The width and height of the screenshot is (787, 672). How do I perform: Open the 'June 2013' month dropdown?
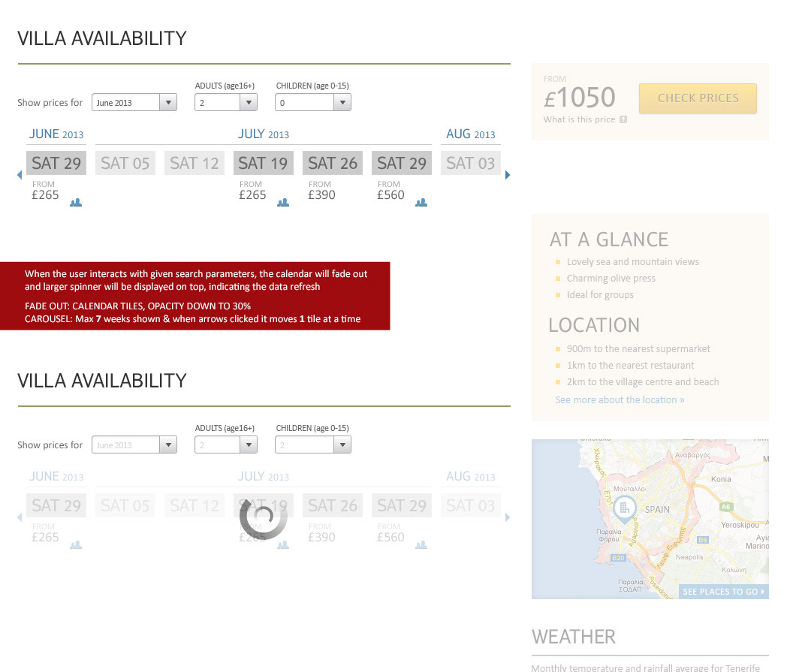(134, 103)
